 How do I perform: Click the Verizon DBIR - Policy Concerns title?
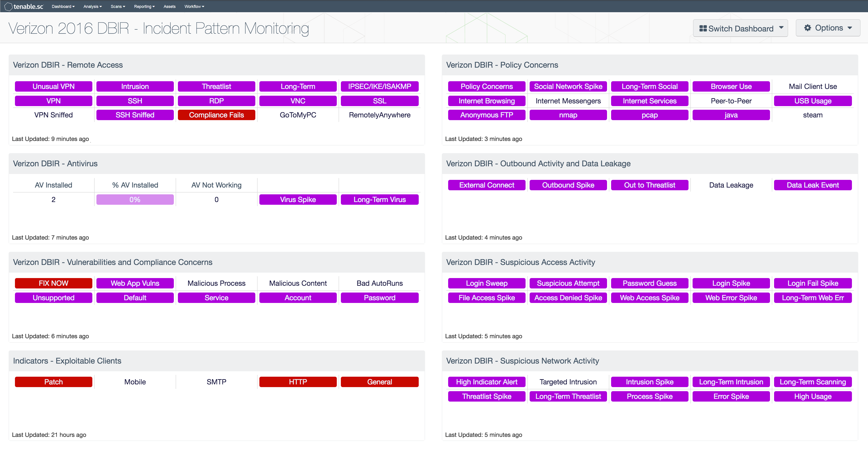coord(502,65)
